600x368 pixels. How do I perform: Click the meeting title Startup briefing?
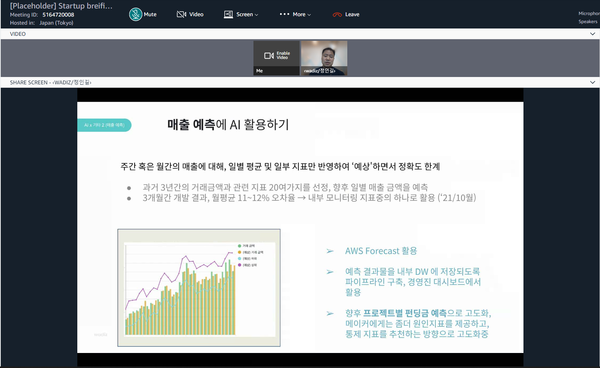(x=61, y=6)
